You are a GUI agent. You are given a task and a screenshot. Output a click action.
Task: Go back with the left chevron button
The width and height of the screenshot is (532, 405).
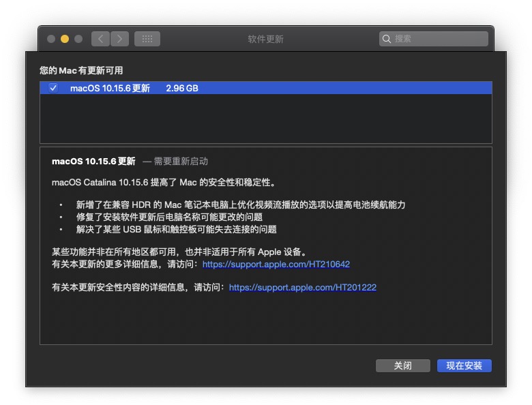pos(100,39)
